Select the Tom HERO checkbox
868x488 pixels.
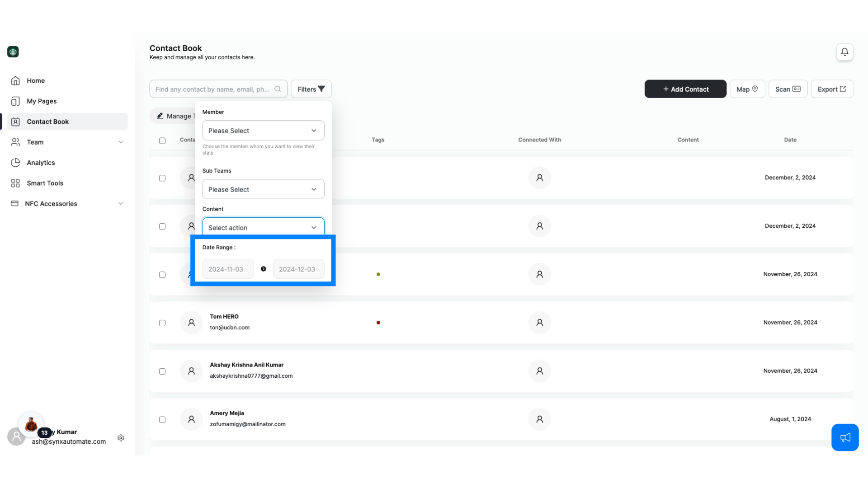pyautogui.click(x=162, y=323)
